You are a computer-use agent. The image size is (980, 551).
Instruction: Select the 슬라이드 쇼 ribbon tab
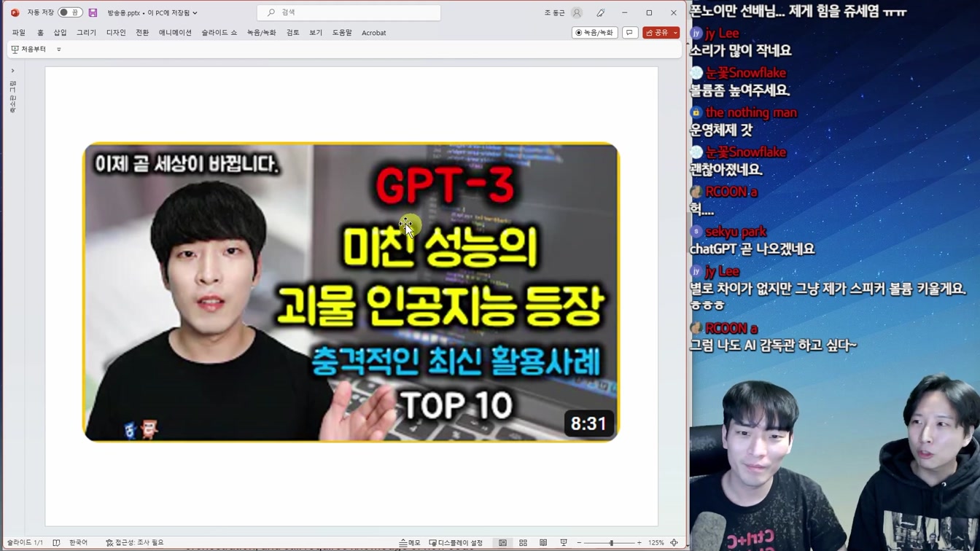(x=219, y=33)
